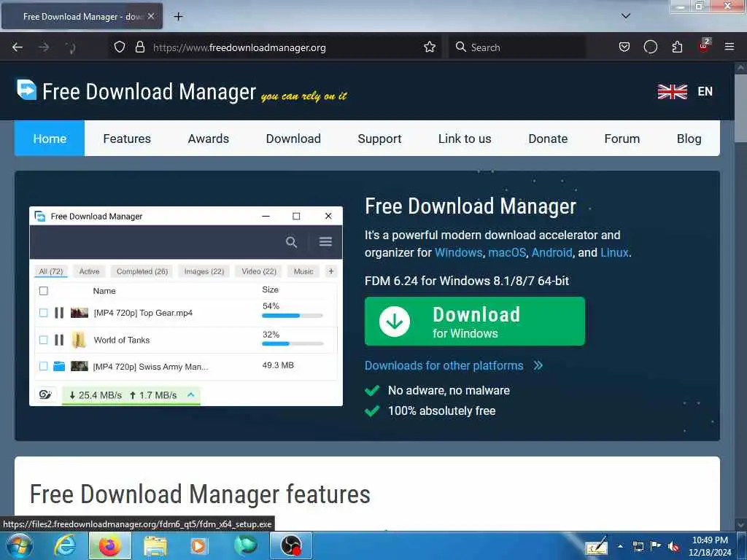Viewport: 747px width, 560px height.
Task: Open the Blog menu item
Action: 689,139
